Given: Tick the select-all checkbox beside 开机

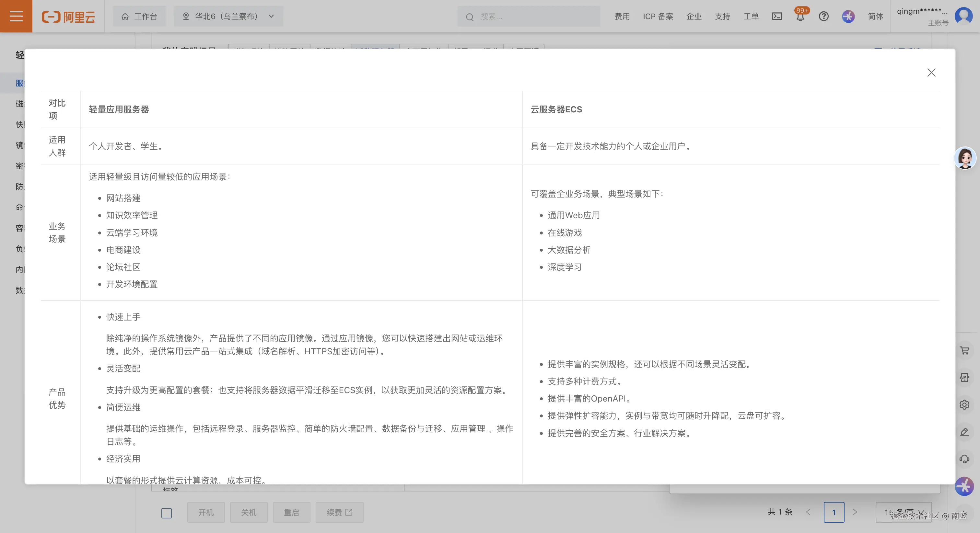Looking at the screenshot, I should click(x=167, y=513).
